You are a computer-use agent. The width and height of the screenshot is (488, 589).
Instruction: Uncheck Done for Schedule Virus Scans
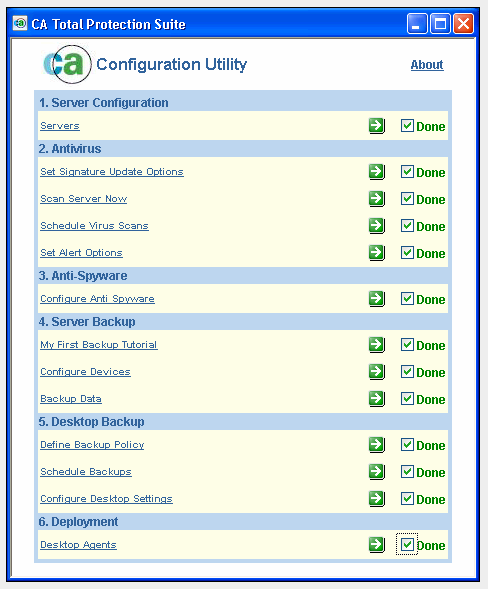click(407, 226)
